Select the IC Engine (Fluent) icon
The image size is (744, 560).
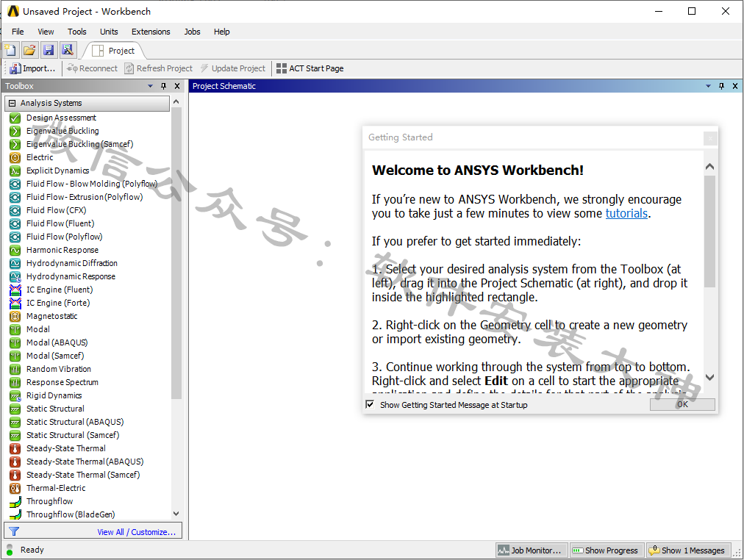click(15, 290)
